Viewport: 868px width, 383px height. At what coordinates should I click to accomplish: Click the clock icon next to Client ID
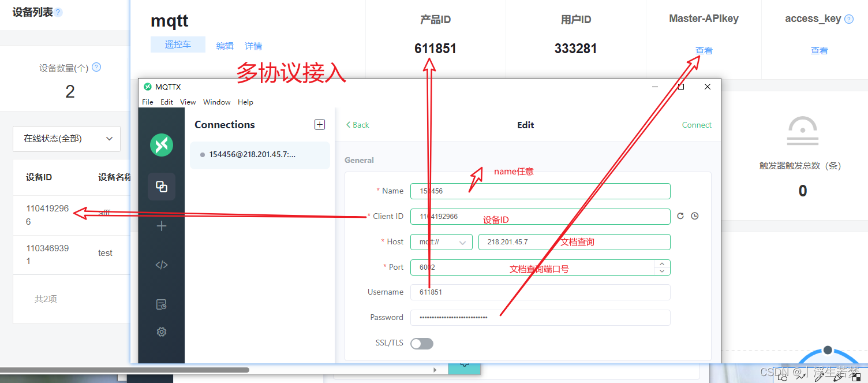click(695, 216)
